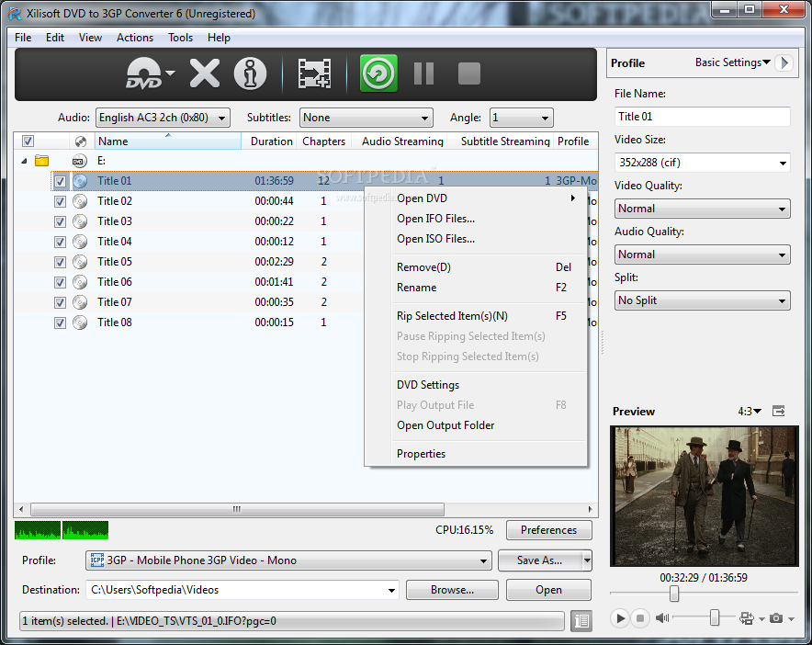Image resolution: width=812 pixels, height=645 pixels.
Task: Click the Browse button
Action: click(x=452, y=590)
